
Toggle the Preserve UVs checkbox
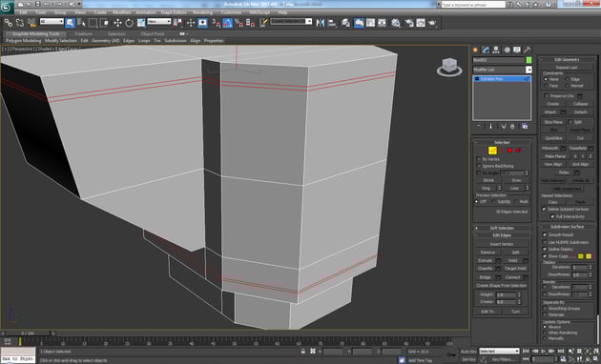pos(547,95)
